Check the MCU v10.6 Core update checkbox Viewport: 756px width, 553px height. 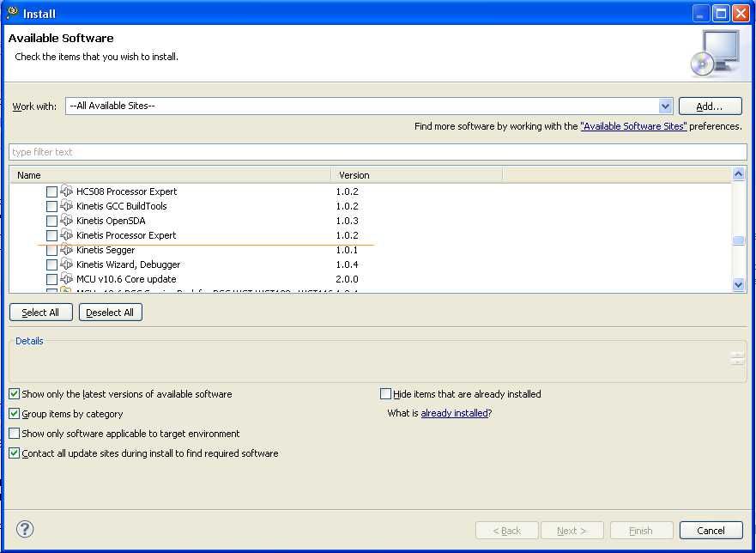(x=51, y=279)
